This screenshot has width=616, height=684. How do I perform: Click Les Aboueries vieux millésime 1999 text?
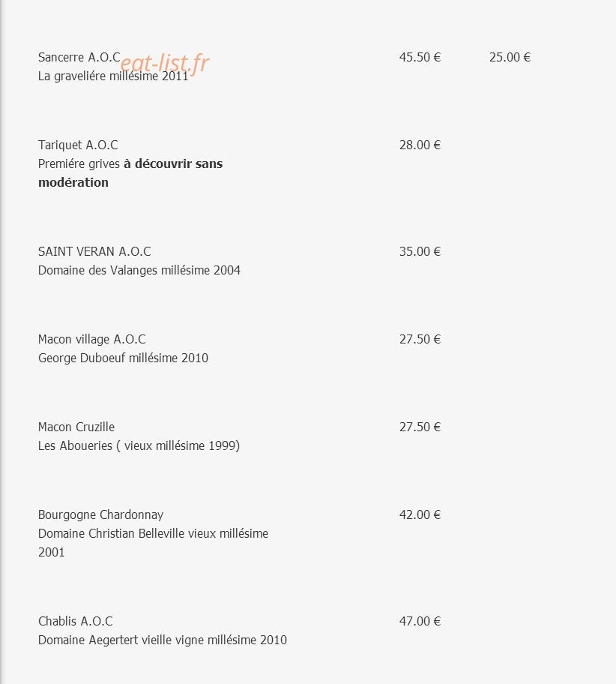tap(139, 445)
